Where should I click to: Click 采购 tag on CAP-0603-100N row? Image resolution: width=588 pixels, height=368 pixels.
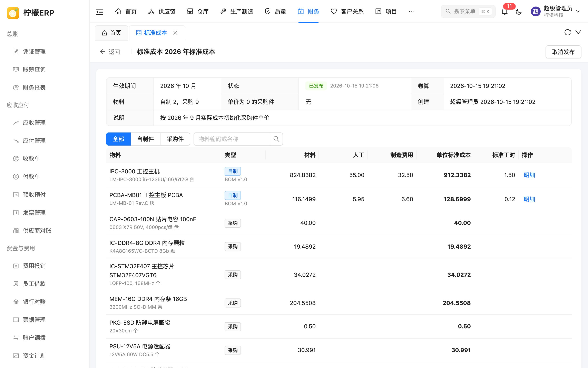point(233,223)
